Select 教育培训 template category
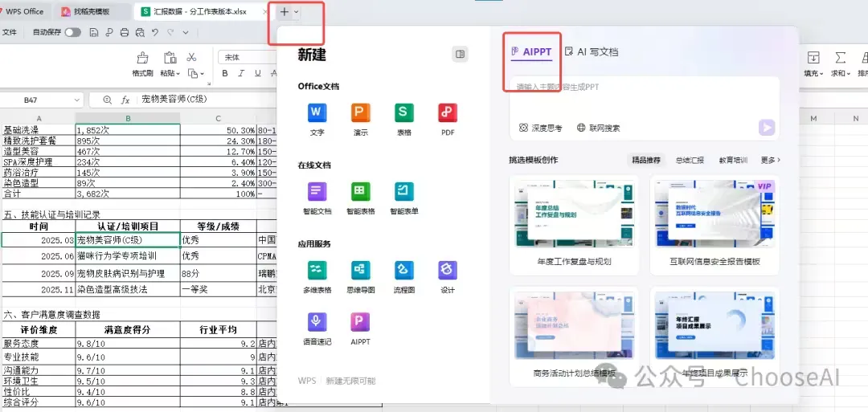868x412 pixels. point(733,160)
